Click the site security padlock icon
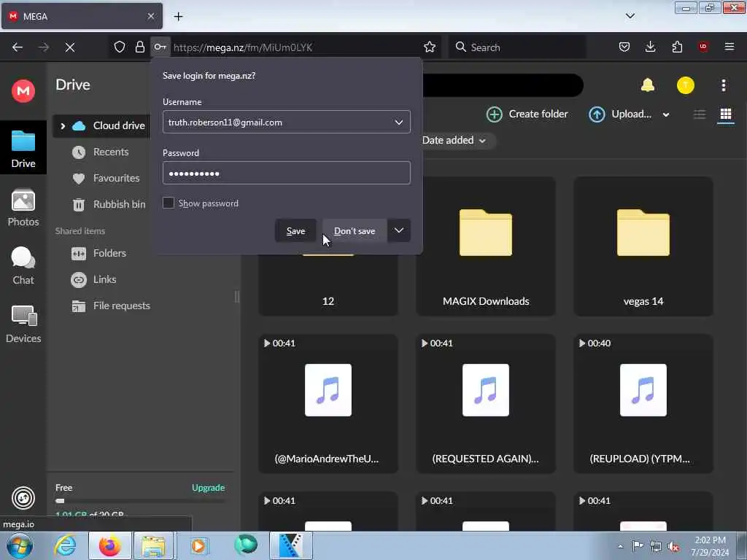This screenshot has width=747, height=560. click(x=139, y=47)
